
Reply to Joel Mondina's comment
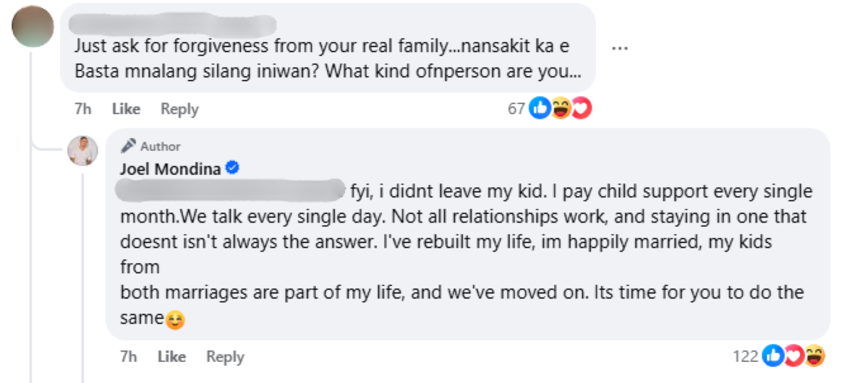coord(225,357)
